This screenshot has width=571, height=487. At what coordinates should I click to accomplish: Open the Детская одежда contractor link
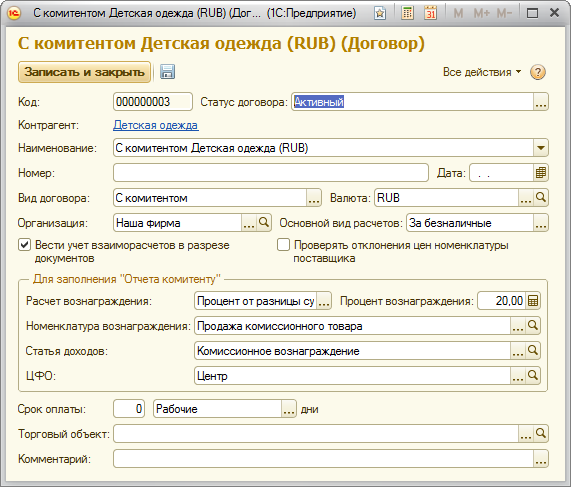tap(156, 125)
